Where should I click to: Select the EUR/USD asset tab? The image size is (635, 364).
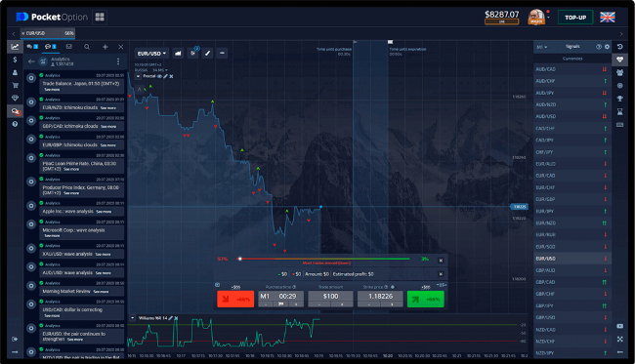tap(48, 33)
